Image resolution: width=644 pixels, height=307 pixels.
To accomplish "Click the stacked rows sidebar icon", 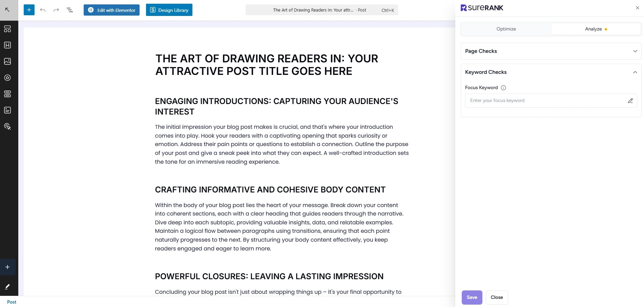I will [7, 94].
